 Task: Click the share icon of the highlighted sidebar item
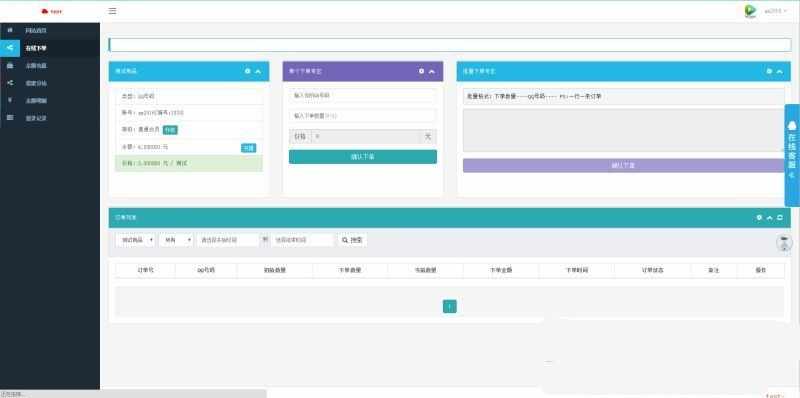click(10, 48)
